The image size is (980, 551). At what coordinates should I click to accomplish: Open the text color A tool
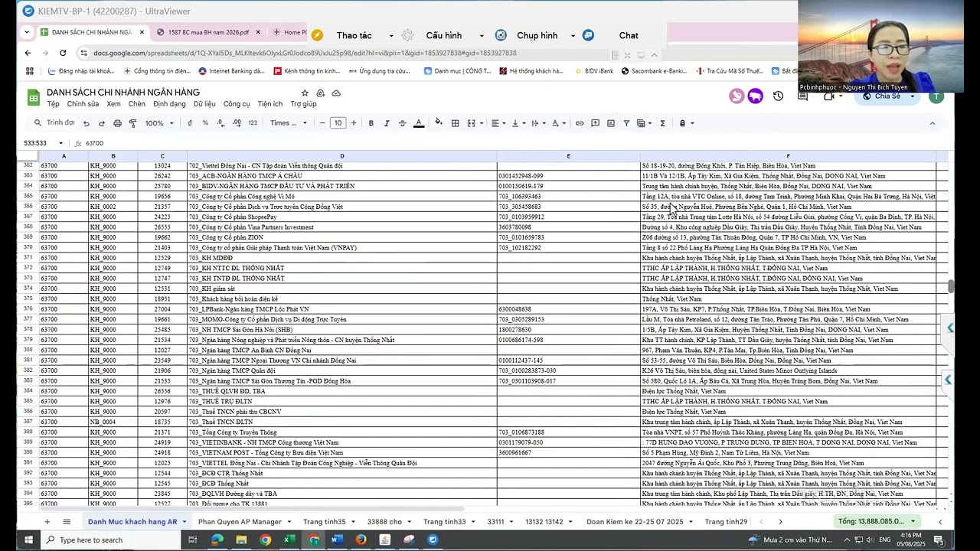click(x=419, y=123)
